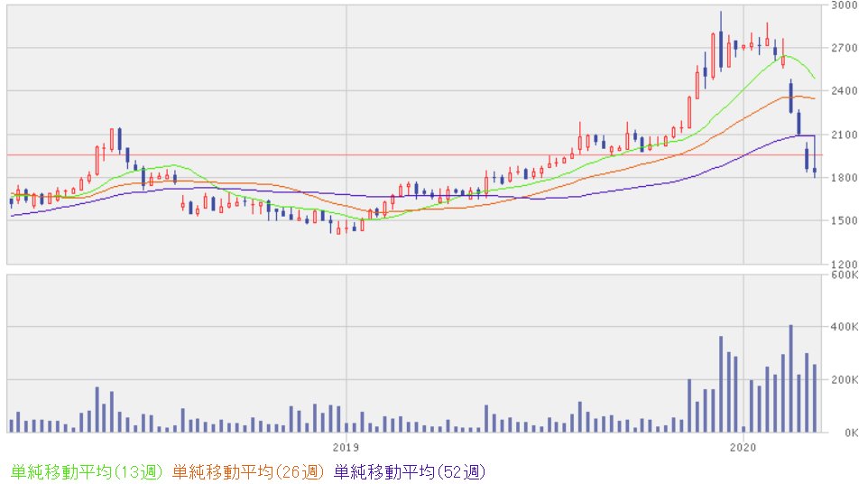Click the orange 単純移動平均(26週) legend label
Image resolution: width=868 pixels, height=484 pixels.
point(247,472)
